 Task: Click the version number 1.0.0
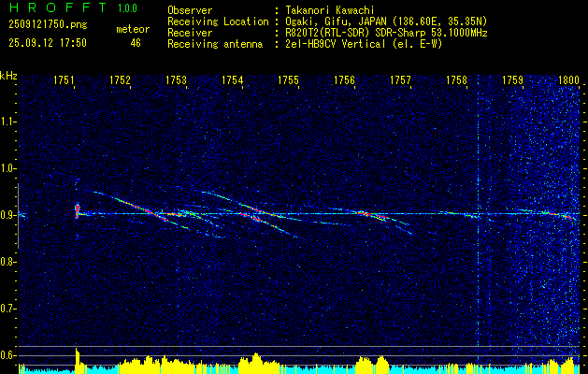pos(127,8)
